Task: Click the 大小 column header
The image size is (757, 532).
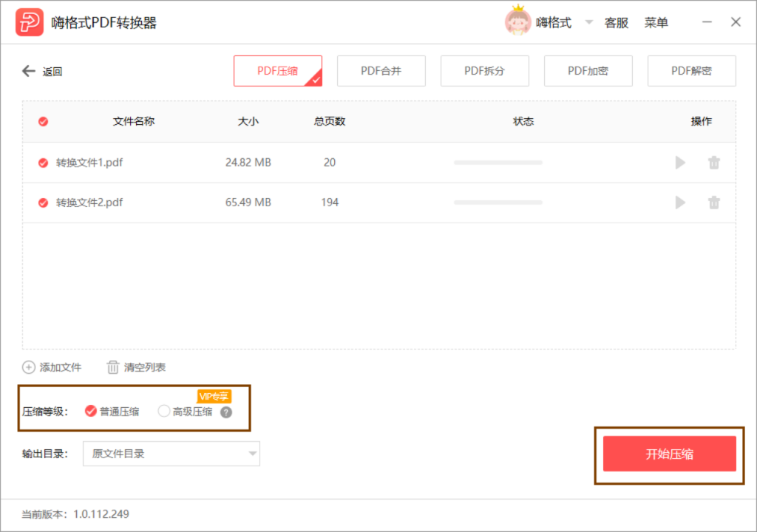Action: tap(248, 121)
